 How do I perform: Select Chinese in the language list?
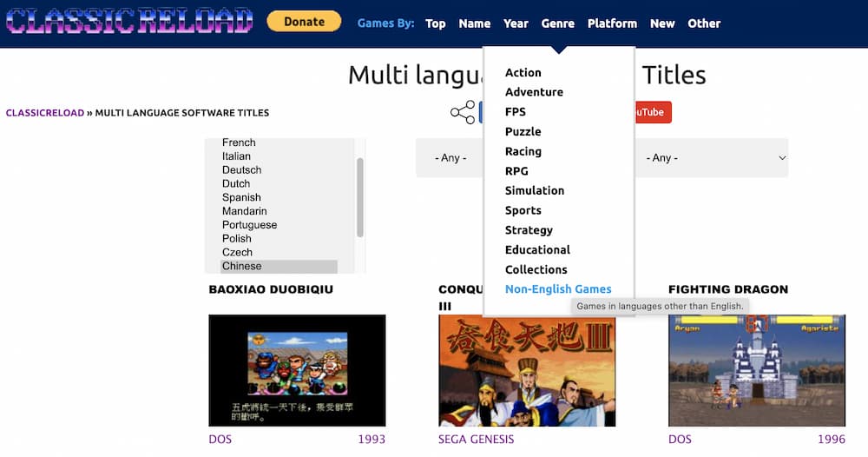click(279, 266)
